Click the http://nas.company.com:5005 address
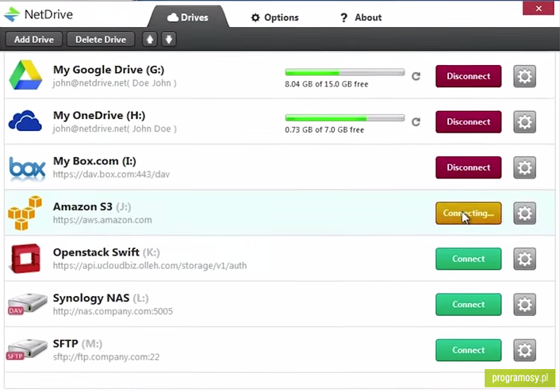Image resolution: width=560 pixels, height=392 pixels. [x=113, y=311]
